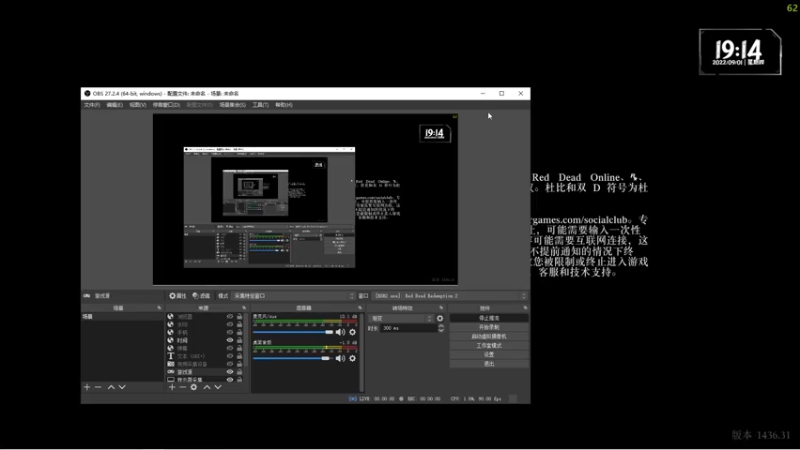Select the 时间 source row
800x450 pixels.
click(x=205, y=340)
